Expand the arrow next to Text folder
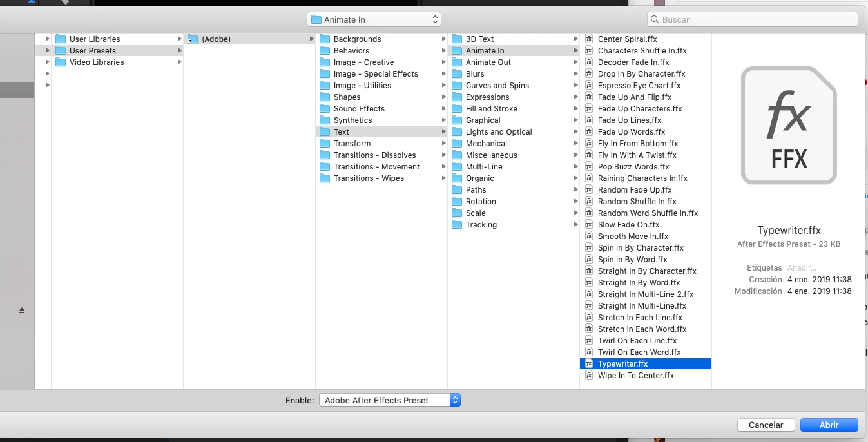This screenshot has height=442, width=868. tap(443, 131)
